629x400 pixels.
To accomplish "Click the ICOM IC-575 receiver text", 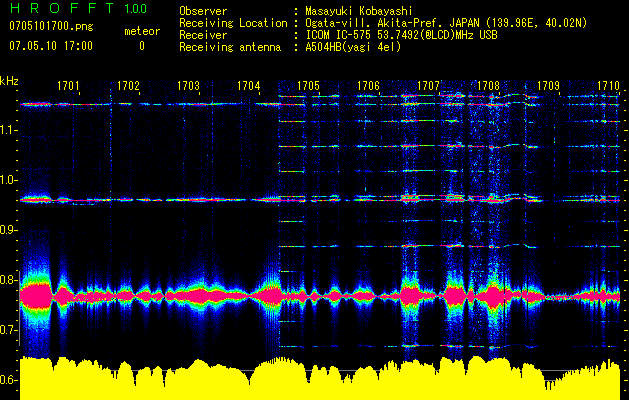I will 401,35.
